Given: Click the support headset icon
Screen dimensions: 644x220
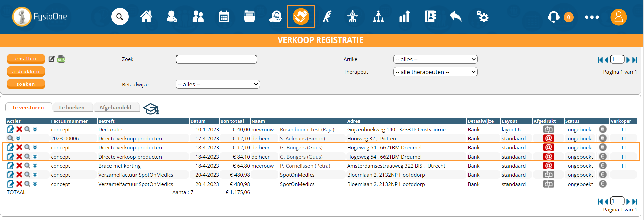Looking at the screenshot, I should (x=553, y=17).
